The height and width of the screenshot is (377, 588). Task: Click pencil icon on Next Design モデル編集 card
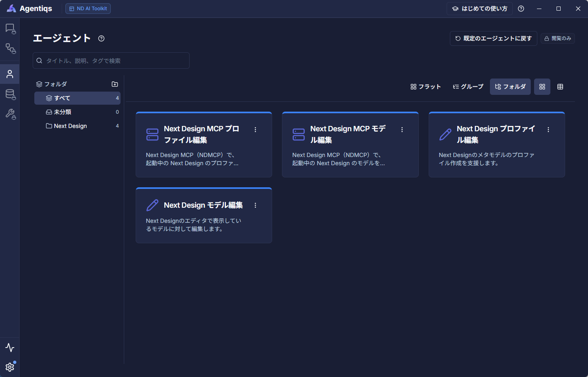(x=152, y=205)
